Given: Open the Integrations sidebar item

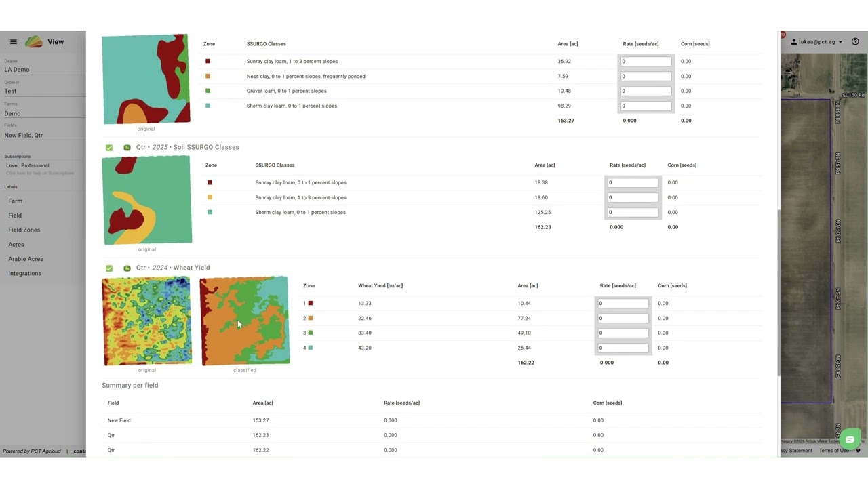Looking at the screenshot, I should pos(24,273).
